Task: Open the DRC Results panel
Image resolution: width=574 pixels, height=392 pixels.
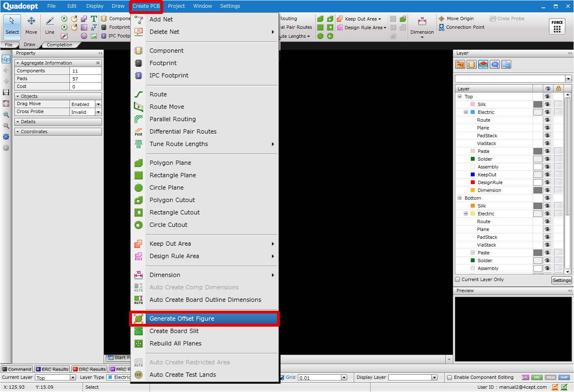Action: coord(90,369)
